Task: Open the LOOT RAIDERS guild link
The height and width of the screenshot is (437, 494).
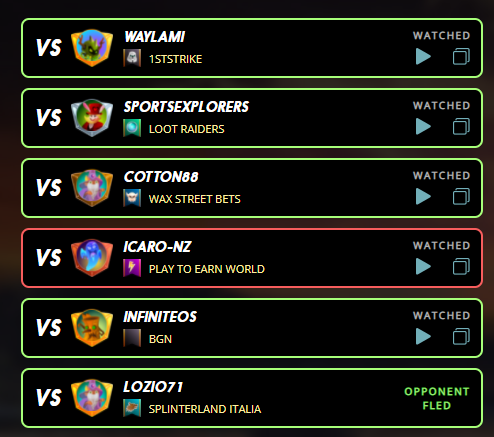Action: click(186, 129)
